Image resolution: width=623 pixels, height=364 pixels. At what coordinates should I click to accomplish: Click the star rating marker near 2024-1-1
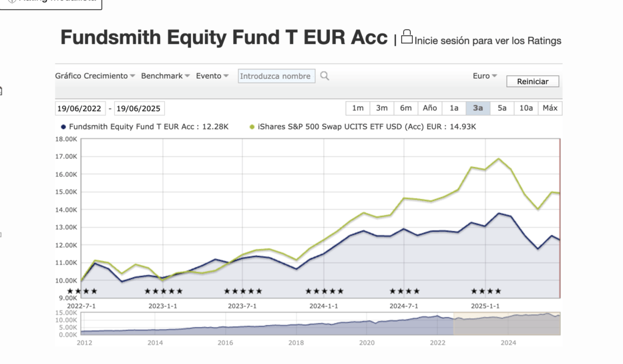click(x=325, y=291)
